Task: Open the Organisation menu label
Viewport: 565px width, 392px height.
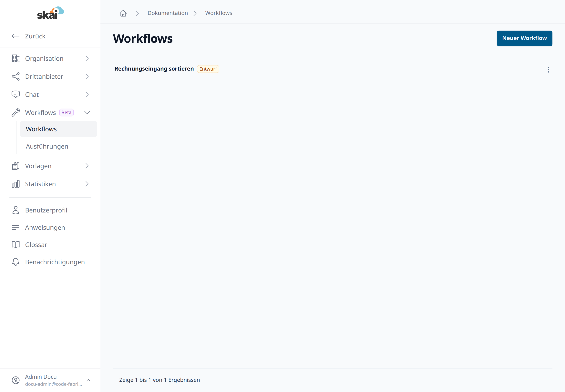Action: tap(44, 58)
